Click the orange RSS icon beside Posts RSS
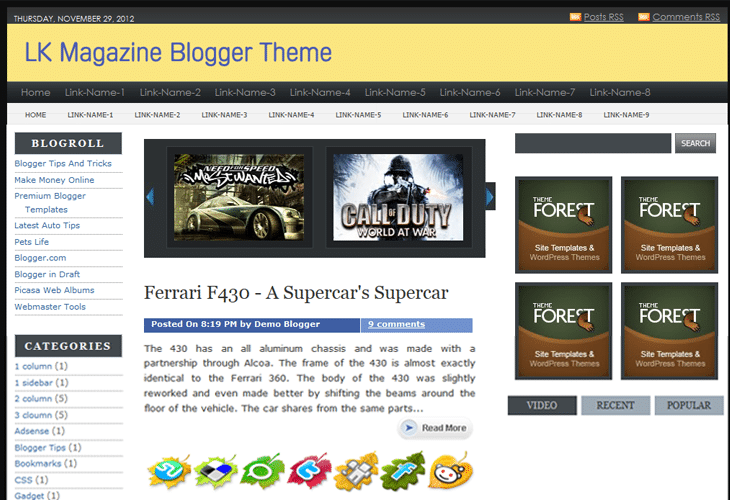This screenshot has width=730, height=500. pos(575,17)
